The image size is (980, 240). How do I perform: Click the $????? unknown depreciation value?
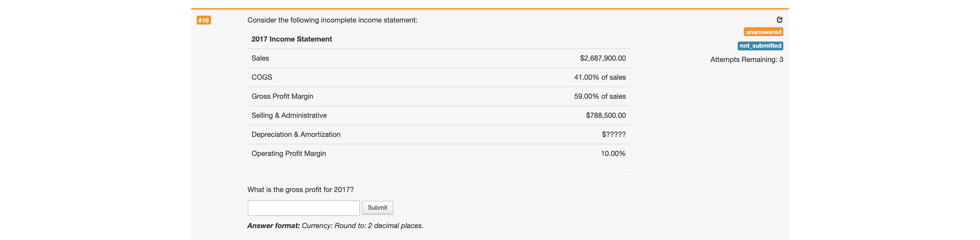613,134
